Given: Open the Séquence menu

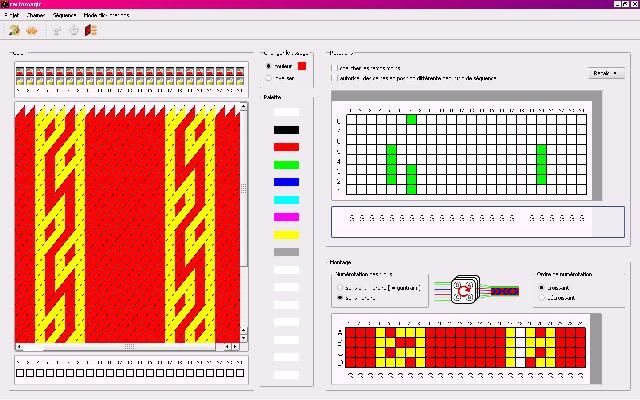Looking at the screenshot, I should pos(63,17).
